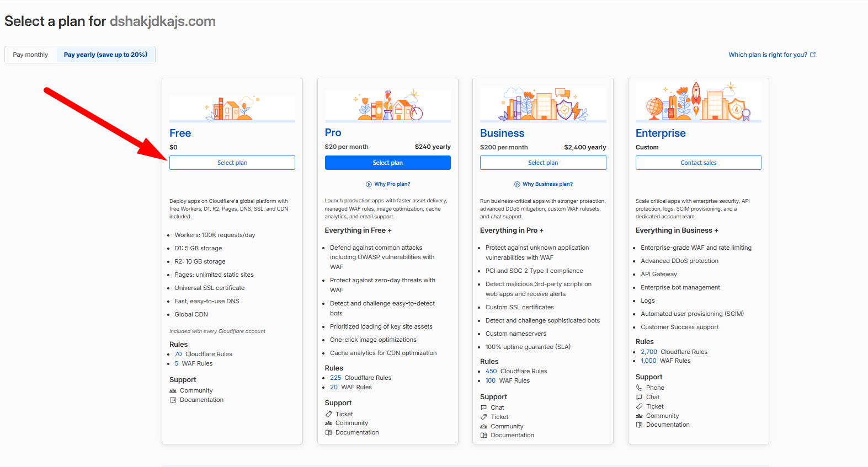The image size is (868, 467).
Task: Click 'Custom nameservers' feature
Action: point(516,334)
